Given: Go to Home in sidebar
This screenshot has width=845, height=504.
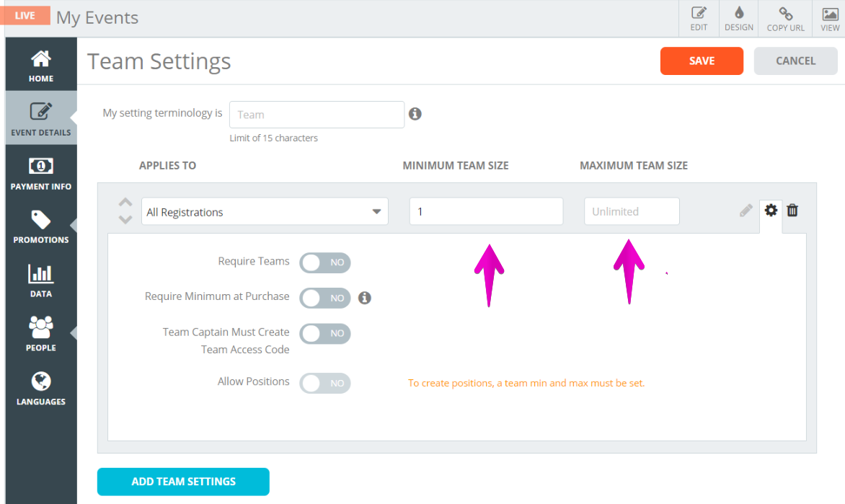Looking at the screenshot, I should [41, 65].
